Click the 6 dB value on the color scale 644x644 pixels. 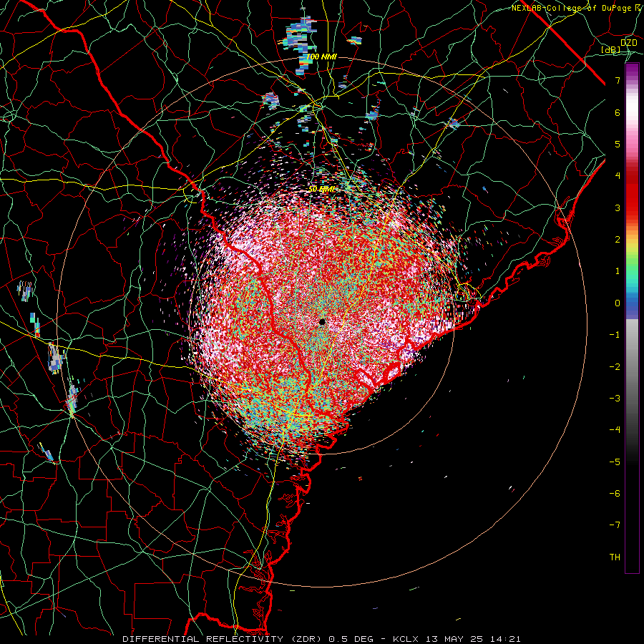(618, 112)
